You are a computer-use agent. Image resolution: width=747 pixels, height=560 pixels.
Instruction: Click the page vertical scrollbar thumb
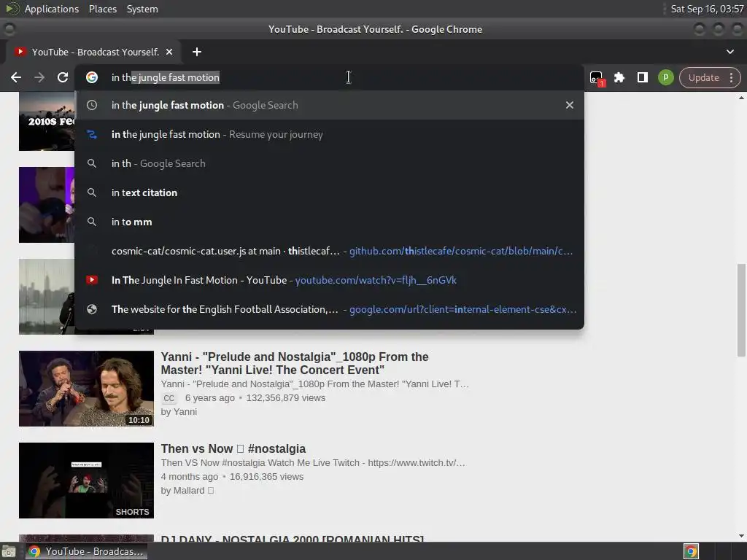(741, 309)
